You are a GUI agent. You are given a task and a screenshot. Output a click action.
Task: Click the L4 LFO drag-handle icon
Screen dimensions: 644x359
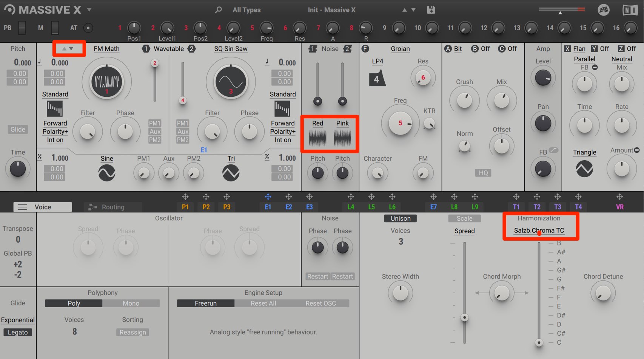click(x=351, y=197)
